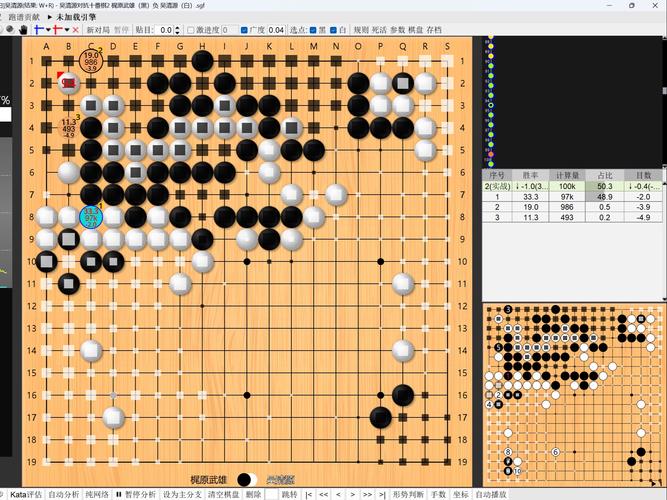Click the 新对局 new game button
The image size is (667, 500).
tap(98, 30)
